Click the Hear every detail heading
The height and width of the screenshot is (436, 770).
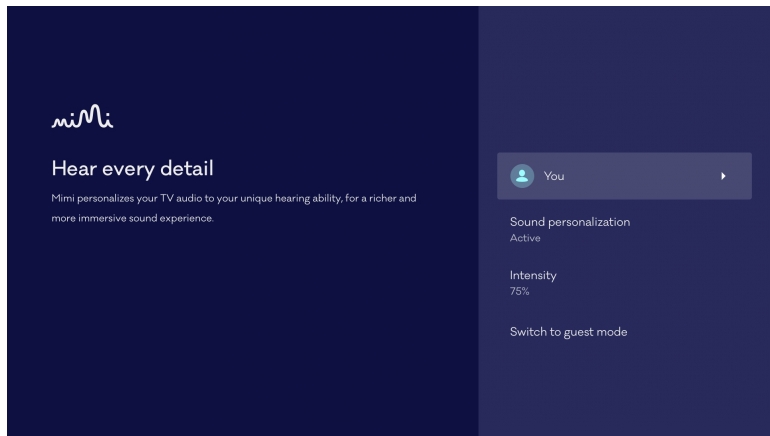[x=133, y=168]
